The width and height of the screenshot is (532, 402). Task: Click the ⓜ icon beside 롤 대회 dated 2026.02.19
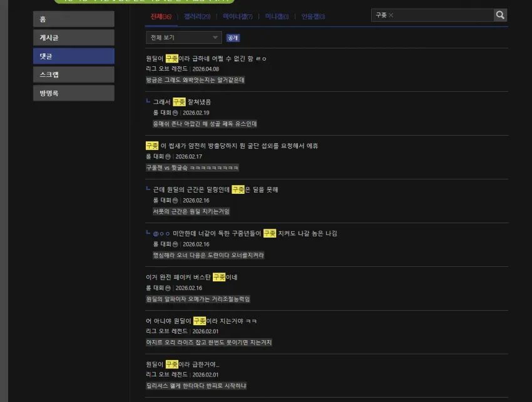(175, 113)
